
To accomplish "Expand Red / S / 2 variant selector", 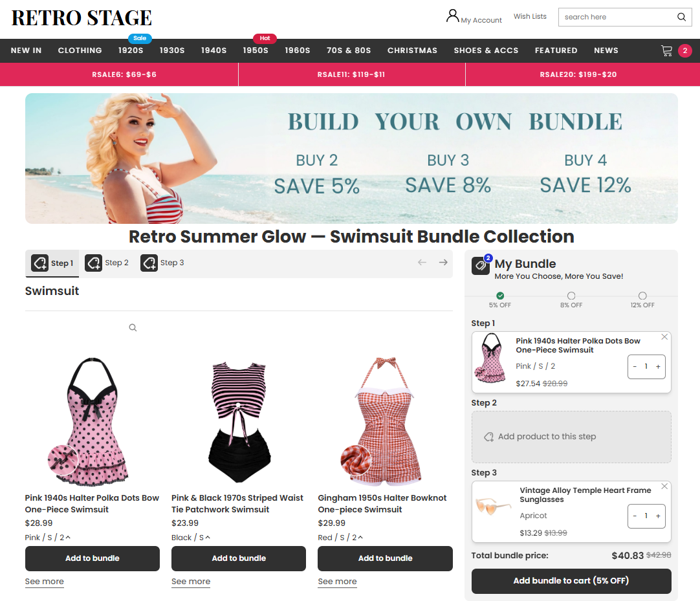I will pyautogui.click(x=340, y=538).
